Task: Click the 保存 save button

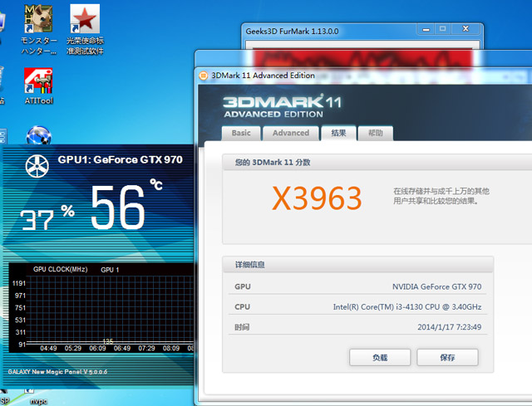Action: (447, 357)
